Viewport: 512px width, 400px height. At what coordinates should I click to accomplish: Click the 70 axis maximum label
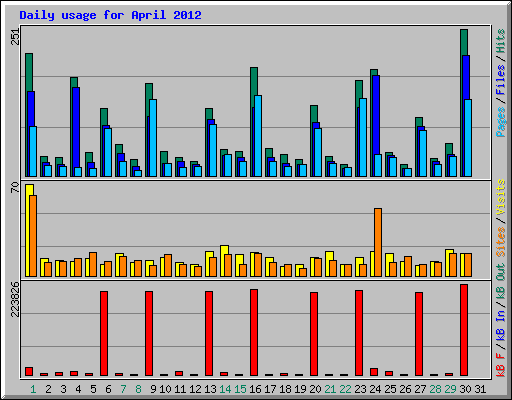click(x=16, y=187)
